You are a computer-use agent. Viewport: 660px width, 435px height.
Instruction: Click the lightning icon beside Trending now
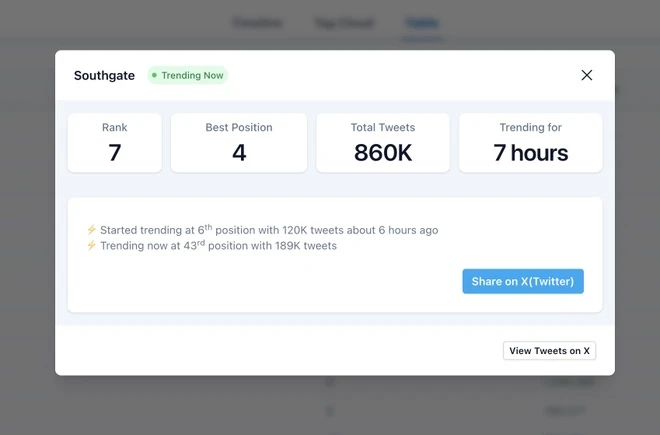pos(91,245)
